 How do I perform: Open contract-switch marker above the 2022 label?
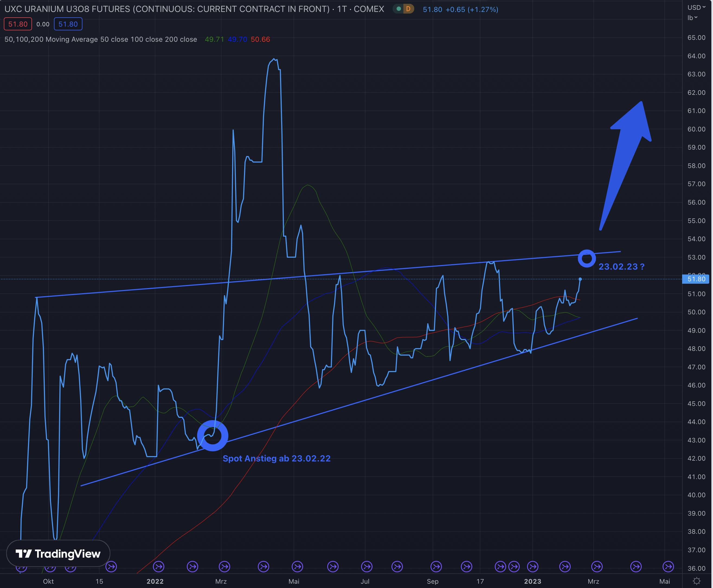159,566
